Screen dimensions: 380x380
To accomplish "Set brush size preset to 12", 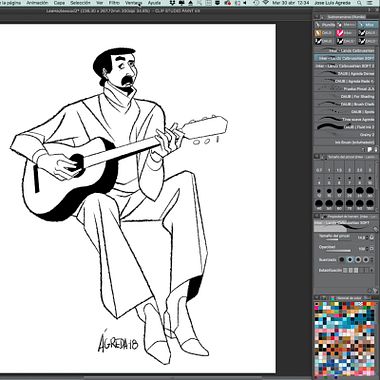I will point(319,193).
